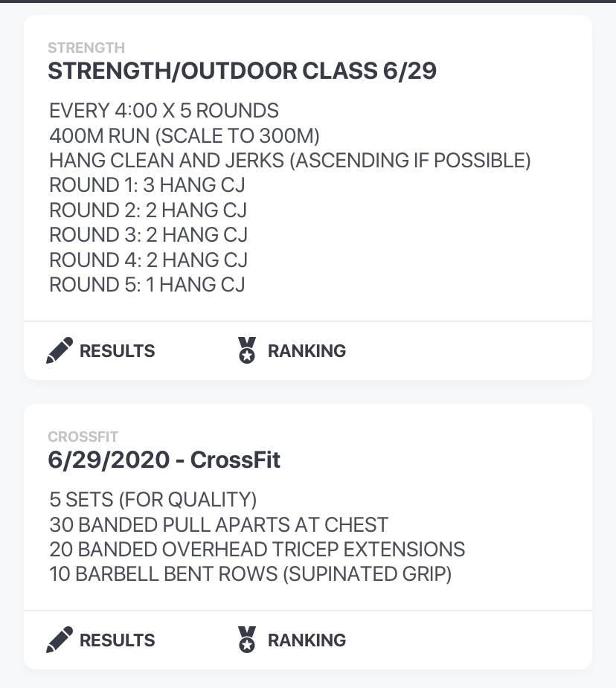The width and height of the screenshot is (616, 688).
Task: View RANKING for the 6/29/2020 CrossFit workout
Action: click(307, 640)
